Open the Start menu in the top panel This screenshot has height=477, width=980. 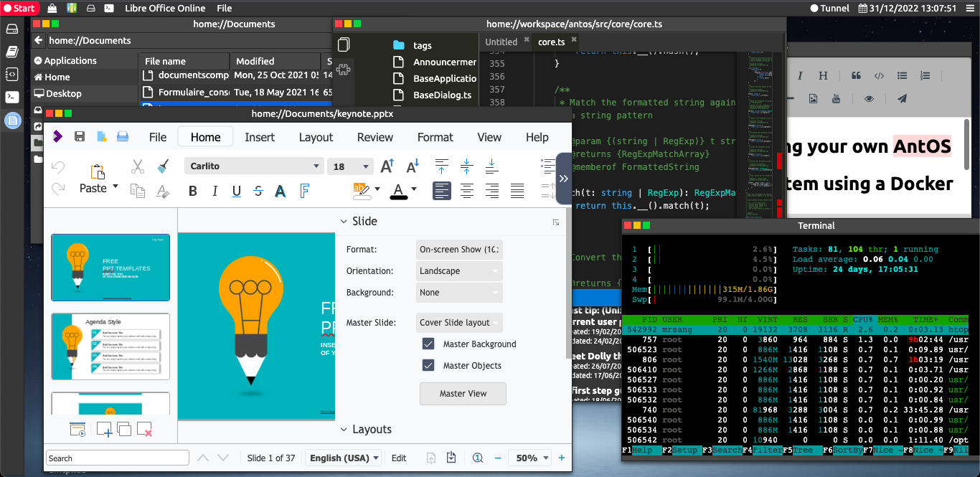[x=19, y=9]
